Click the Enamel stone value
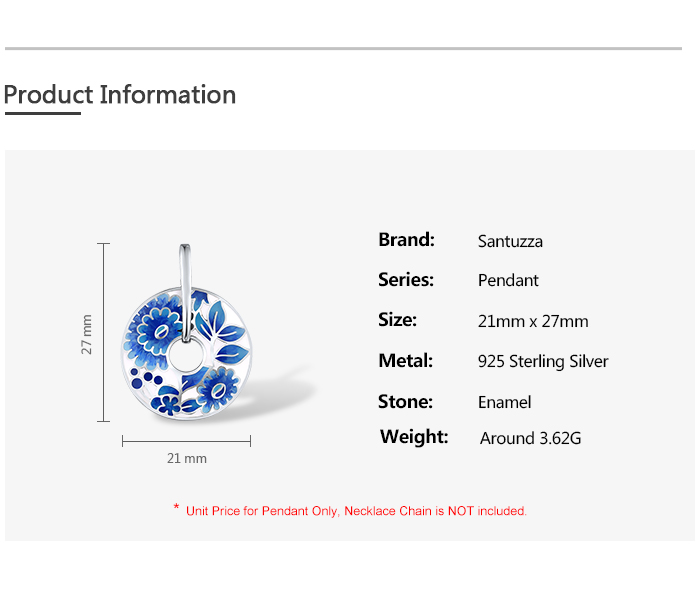Image resolution: width=700 pixels, height=589 pixels. click(504, 402)
